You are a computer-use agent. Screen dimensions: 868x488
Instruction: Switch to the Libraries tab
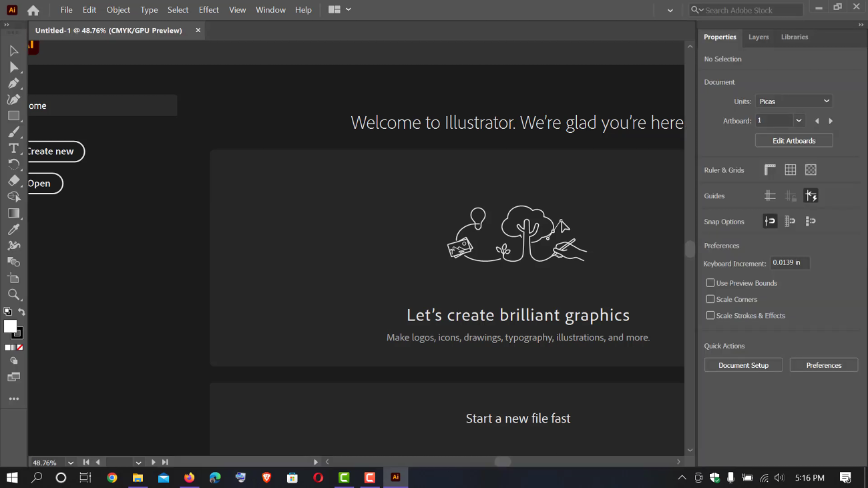click(x=795, y=37)
